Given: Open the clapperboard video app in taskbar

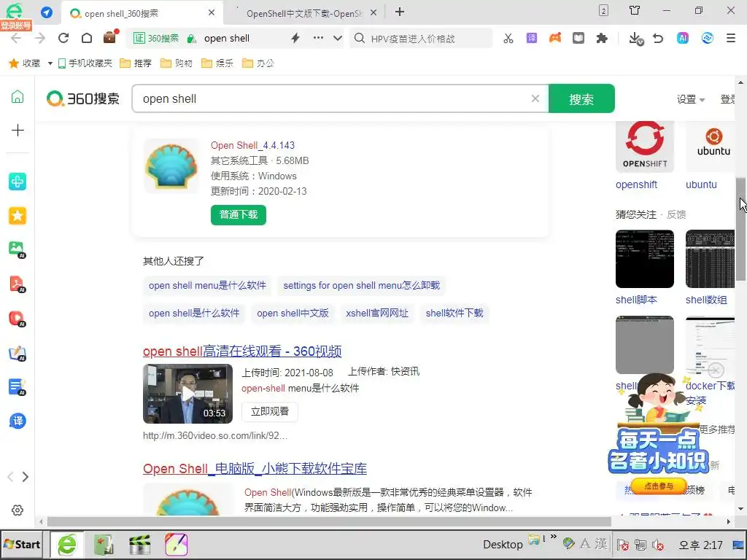Looking at the screenshot, I should (139, 544).
